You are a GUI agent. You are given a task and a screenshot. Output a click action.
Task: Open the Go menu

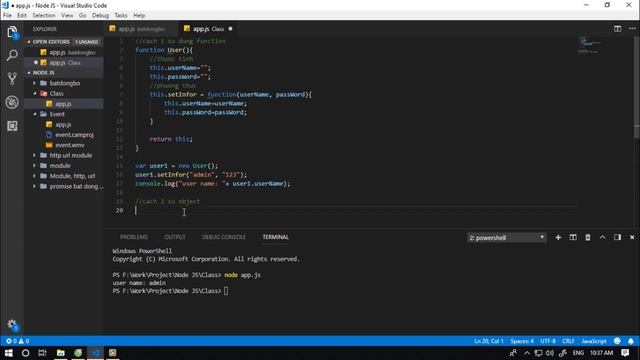82,15
